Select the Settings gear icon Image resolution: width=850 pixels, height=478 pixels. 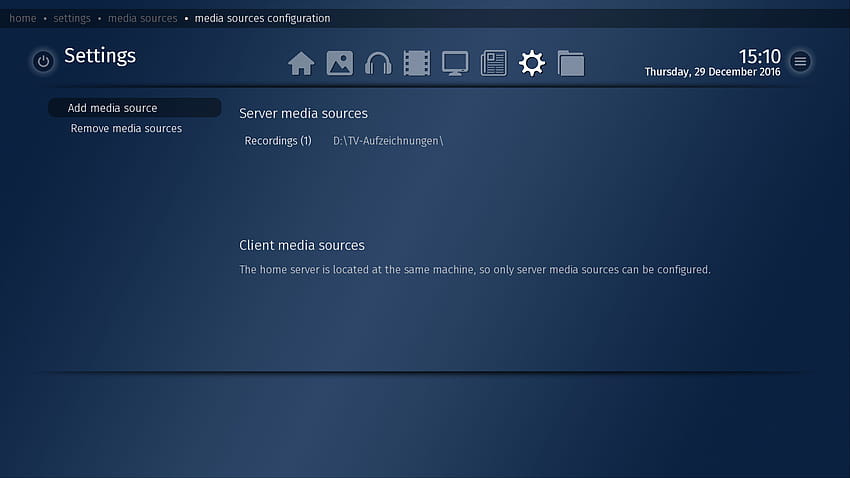coord(532,63)
